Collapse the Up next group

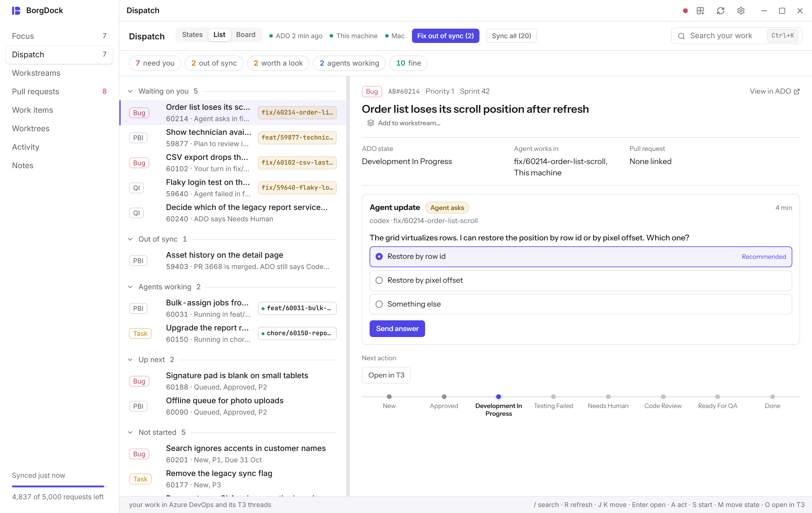130,360
